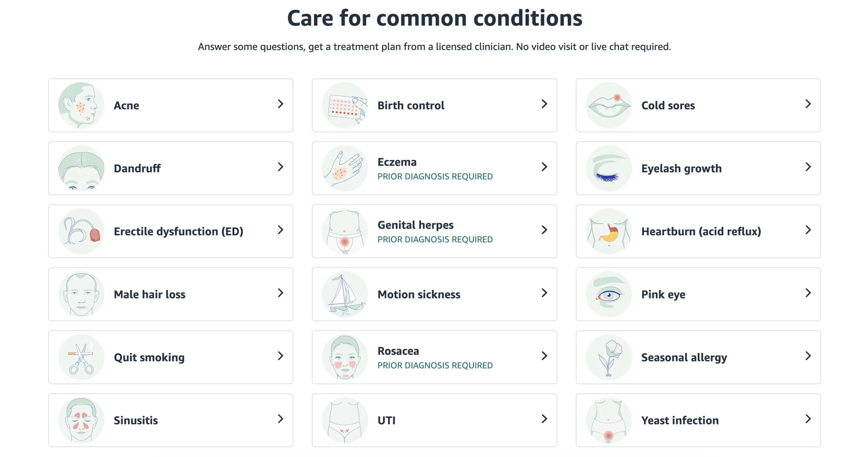Open the chevron arrow for Eczema
Viewport: 868px width, 457px height.
(544, 167)
